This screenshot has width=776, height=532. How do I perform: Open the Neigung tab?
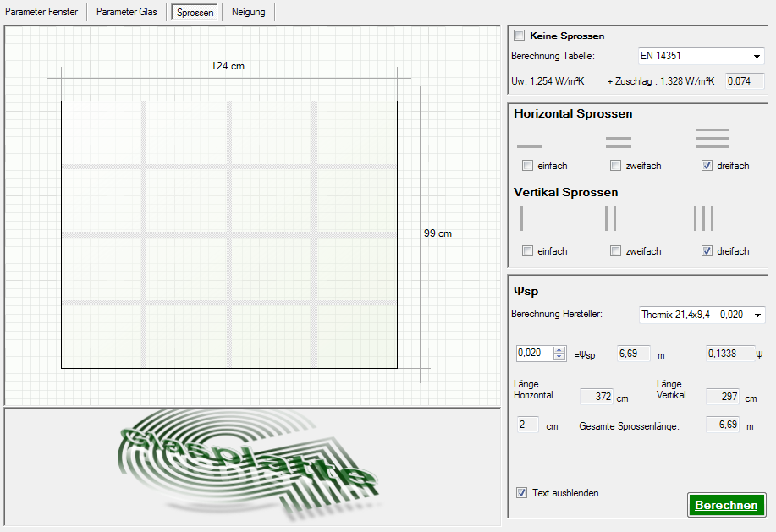[249, 13]
